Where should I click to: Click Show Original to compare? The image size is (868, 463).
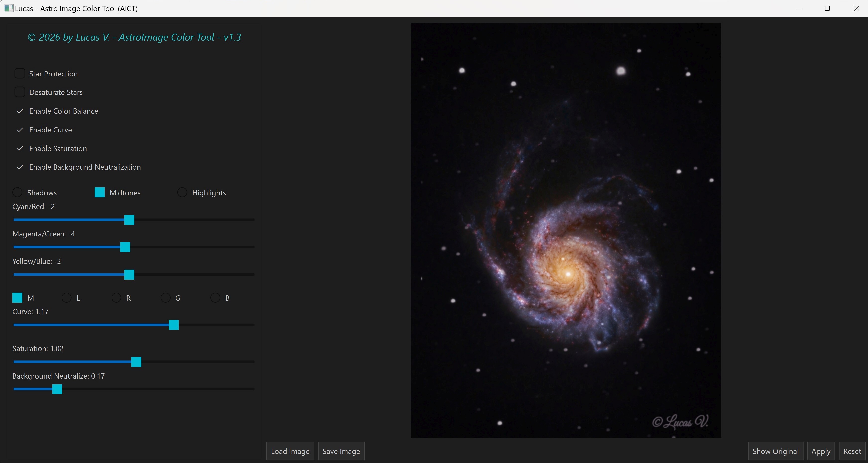tap(775, 451)
